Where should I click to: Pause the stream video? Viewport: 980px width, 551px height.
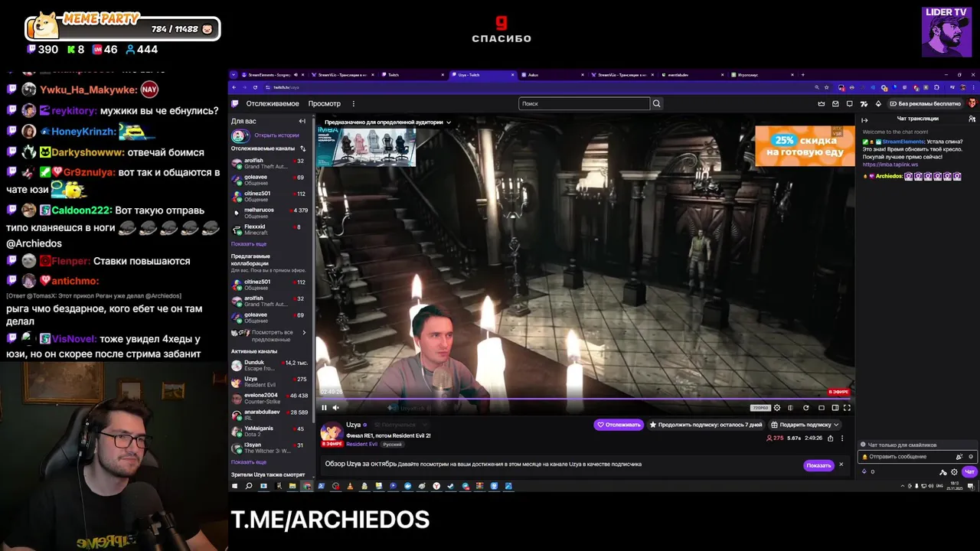tap(324, 408)
